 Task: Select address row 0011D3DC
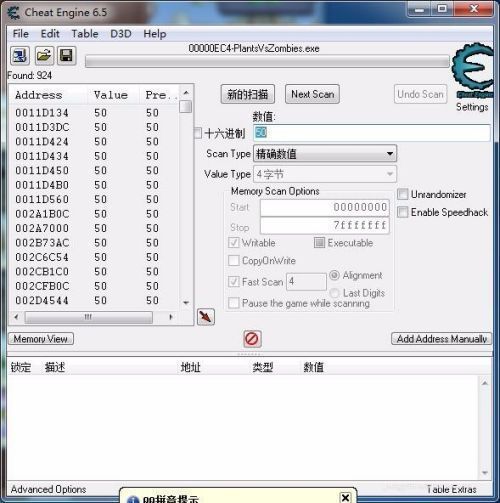[95, 127]
